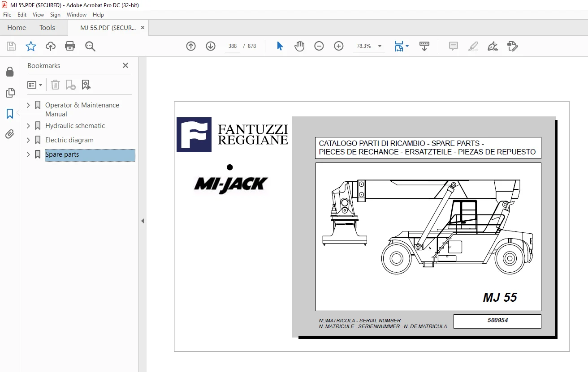Open the Sign pen tool
588x372 pixels.
(493, 46)
